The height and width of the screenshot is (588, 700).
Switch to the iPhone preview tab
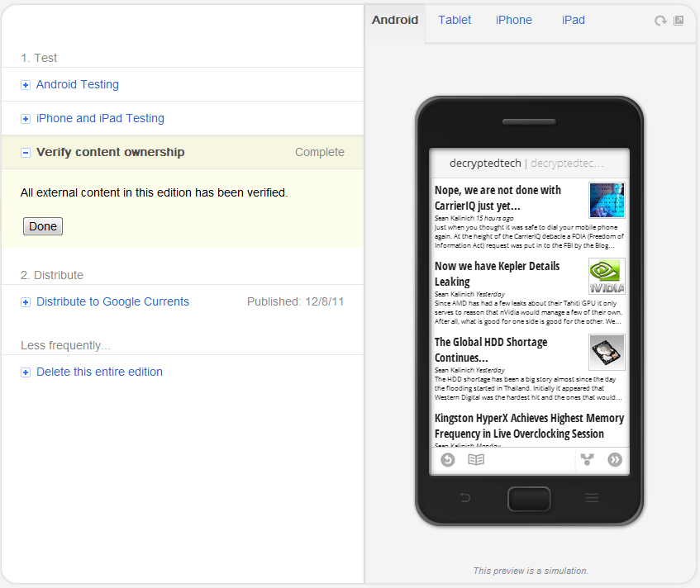point(514,20)
